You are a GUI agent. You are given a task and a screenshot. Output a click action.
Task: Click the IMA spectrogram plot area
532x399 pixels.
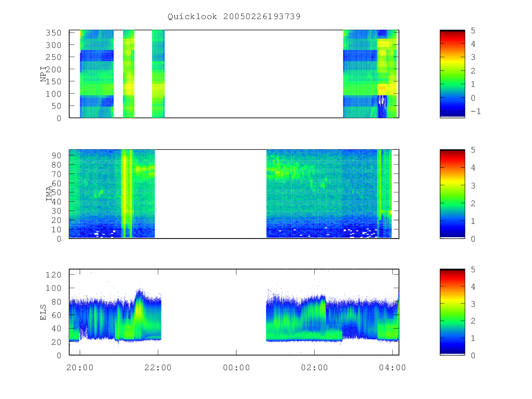[234, 194]
